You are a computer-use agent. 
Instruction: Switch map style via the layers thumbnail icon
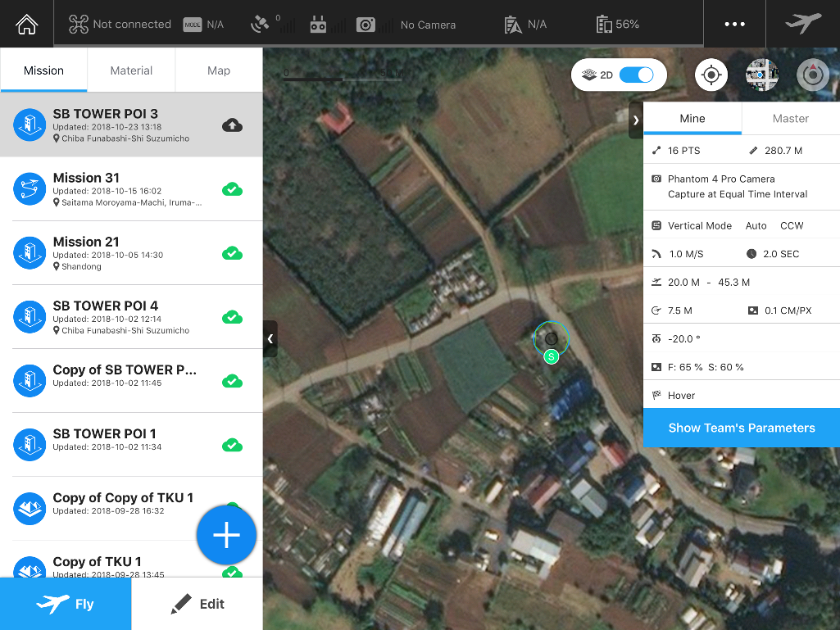tap(761, 75)
